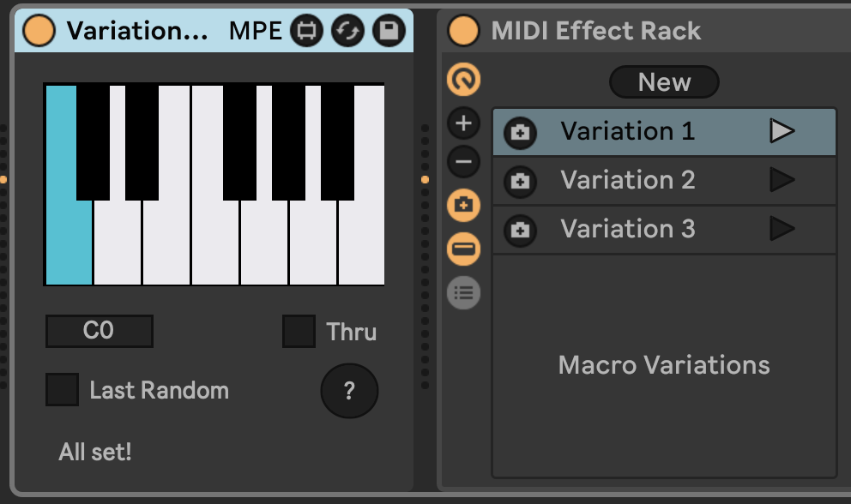Click the save preset disk icon
Viewport: 851px width, 504px height.
pyautogui.click(x=389, y=31)
